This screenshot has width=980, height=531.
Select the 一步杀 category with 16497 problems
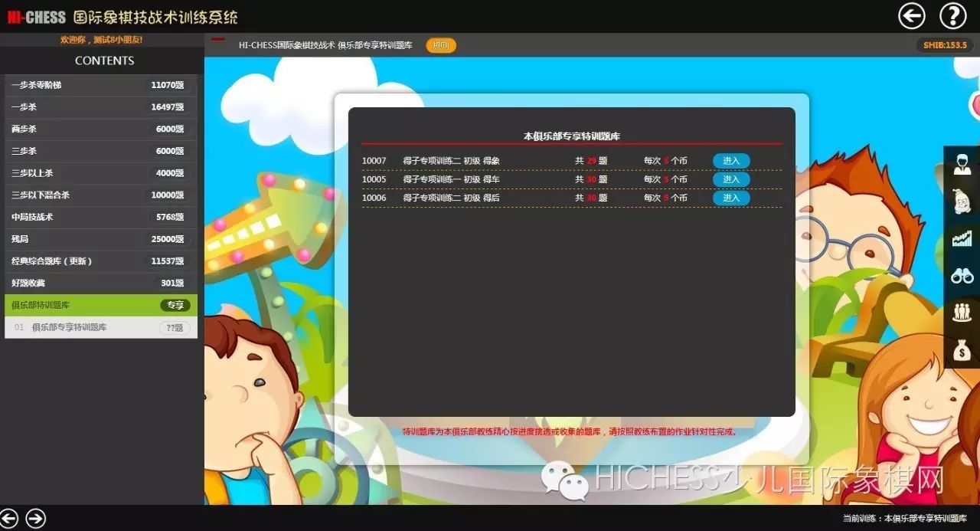tap(101, 107)
